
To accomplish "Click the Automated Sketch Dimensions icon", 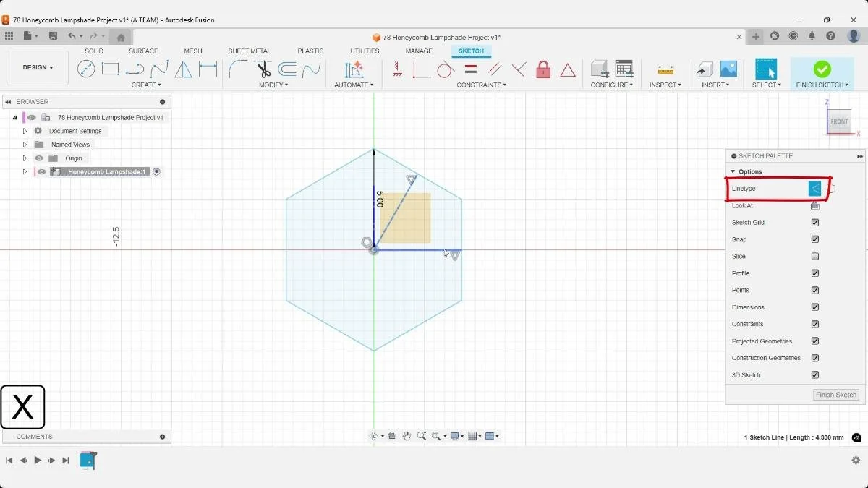I will [x=354, y=69].
